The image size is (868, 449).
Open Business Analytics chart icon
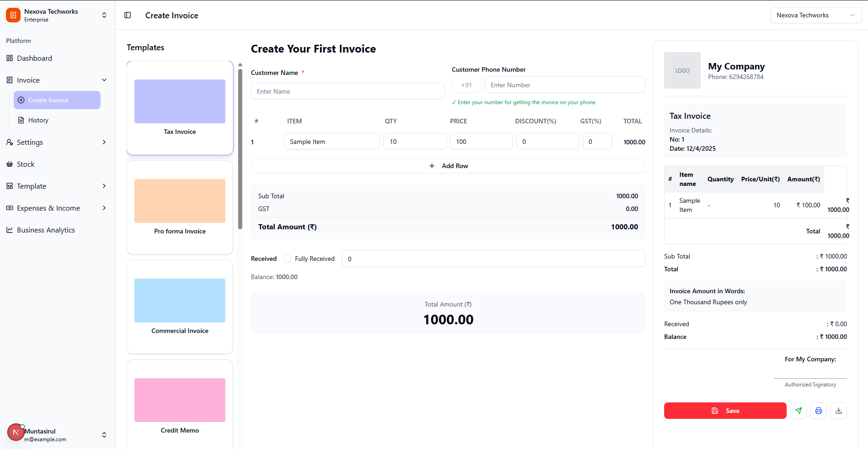coord(10,230)
